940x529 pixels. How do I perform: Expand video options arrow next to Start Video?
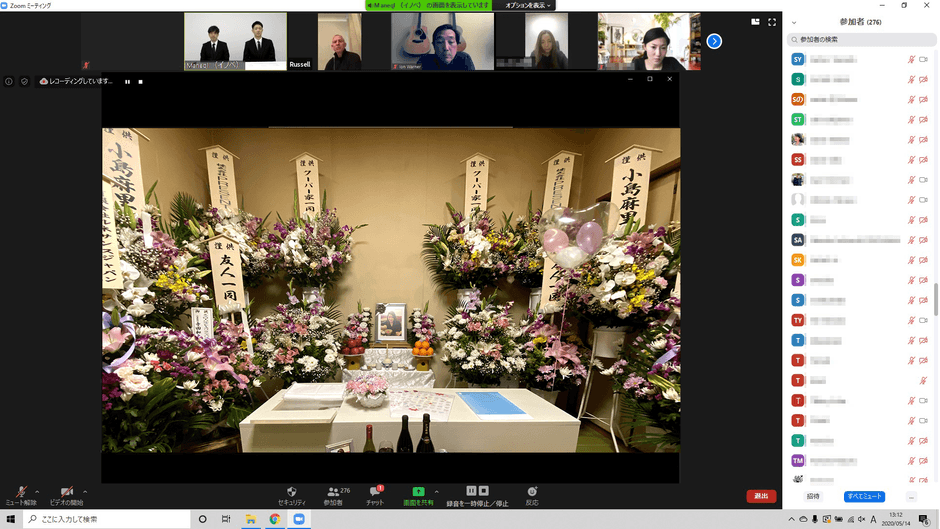pos(85,491)
